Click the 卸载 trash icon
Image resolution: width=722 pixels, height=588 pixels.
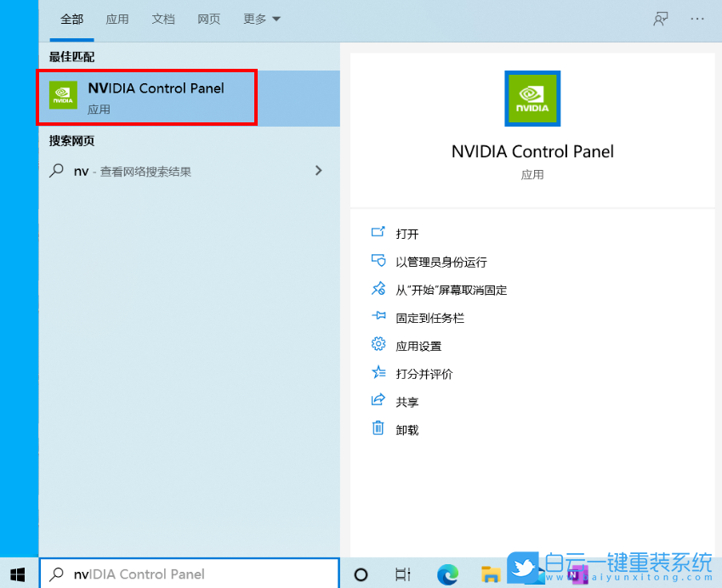[378, 429]
